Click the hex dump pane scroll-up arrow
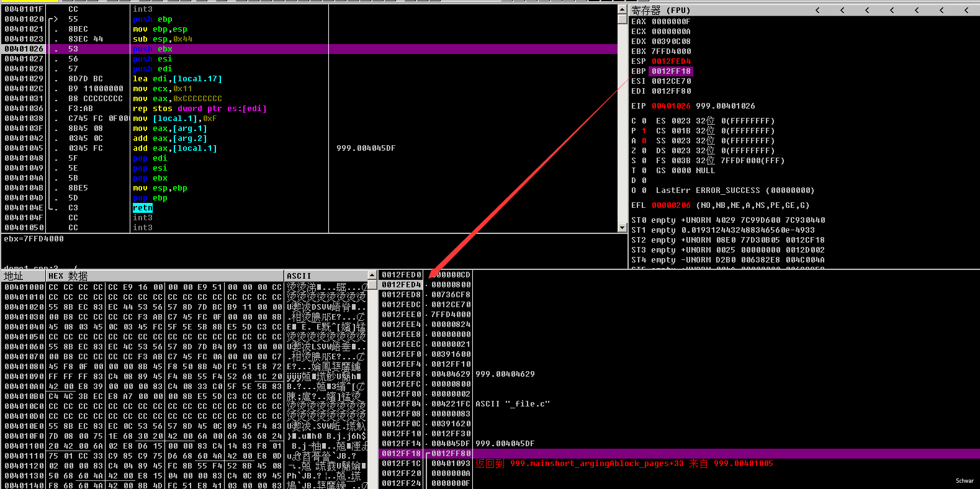Screen dimensions: 980x489 pyautogui.click(x=372, y=275)
